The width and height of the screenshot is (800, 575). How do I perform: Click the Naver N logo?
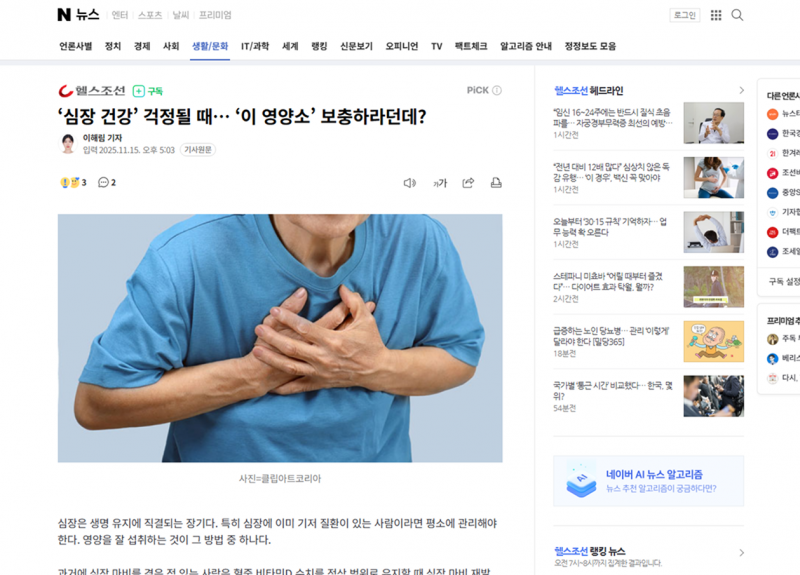pos(64,15)
